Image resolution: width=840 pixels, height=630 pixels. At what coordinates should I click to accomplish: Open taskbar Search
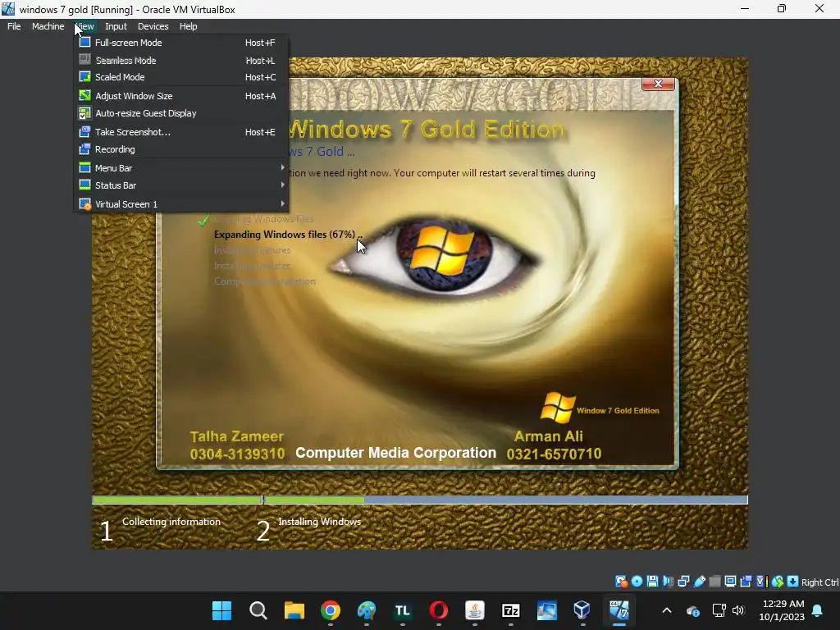258,610
